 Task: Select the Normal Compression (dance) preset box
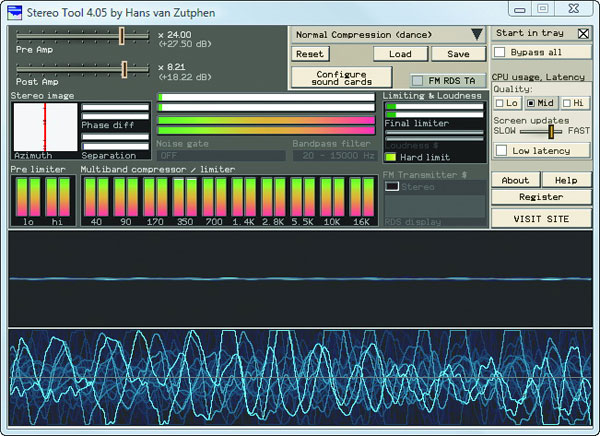pos(388,35)
